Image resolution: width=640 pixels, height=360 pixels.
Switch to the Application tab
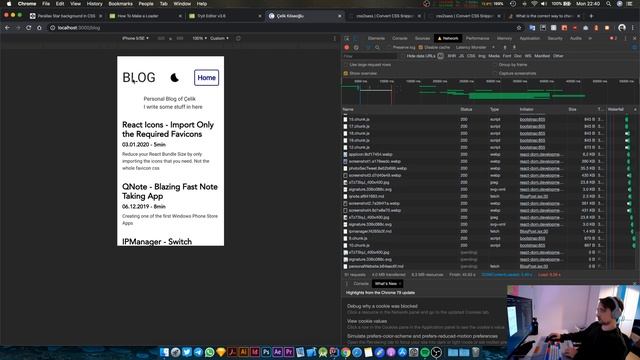[530, 38]
